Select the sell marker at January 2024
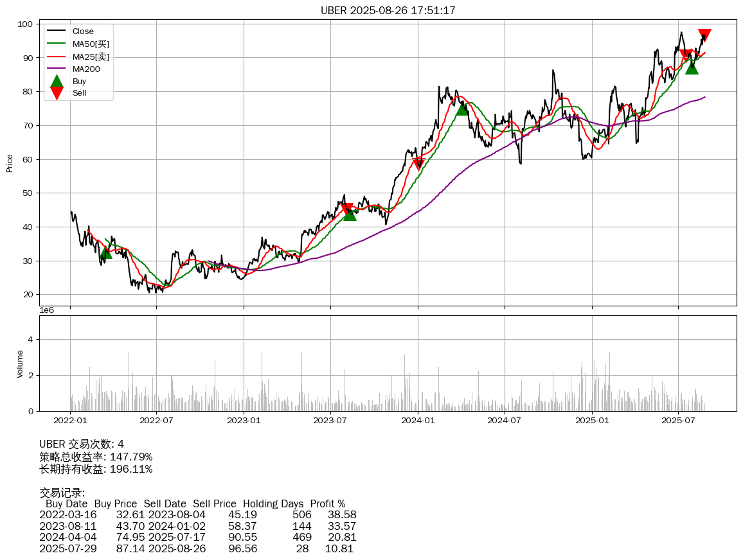The height and width of the screenshot is (560, 743). coord(419,162)
